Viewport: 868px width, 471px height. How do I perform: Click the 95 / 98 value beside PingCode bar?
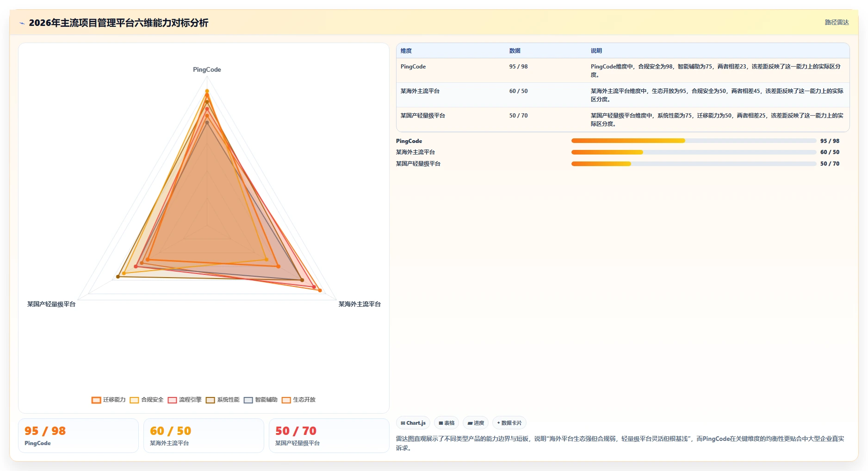pyautogui.click(x=830, y=141)
